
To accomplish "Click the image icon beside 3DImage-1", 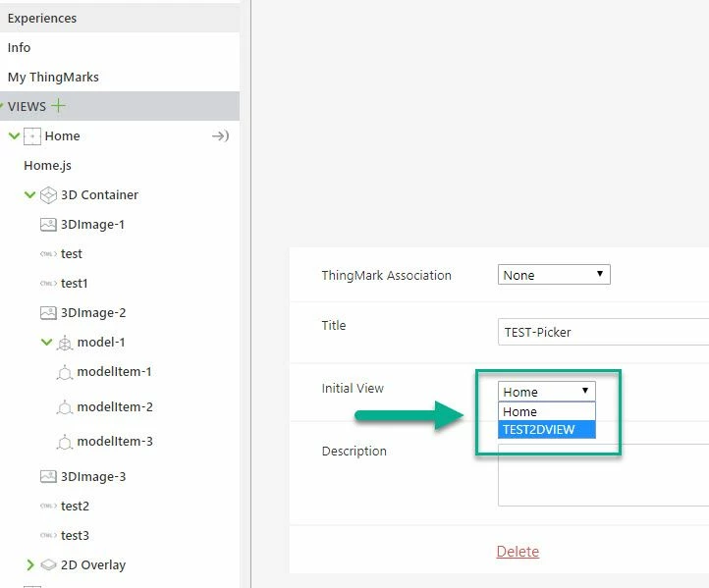I will click(48, 224).
